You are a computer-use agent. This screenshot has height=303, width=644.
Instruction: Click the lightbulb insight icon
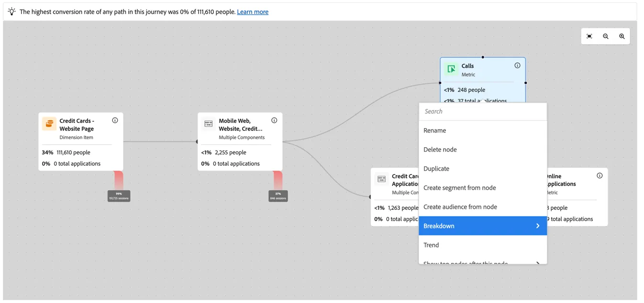(11, 11)
